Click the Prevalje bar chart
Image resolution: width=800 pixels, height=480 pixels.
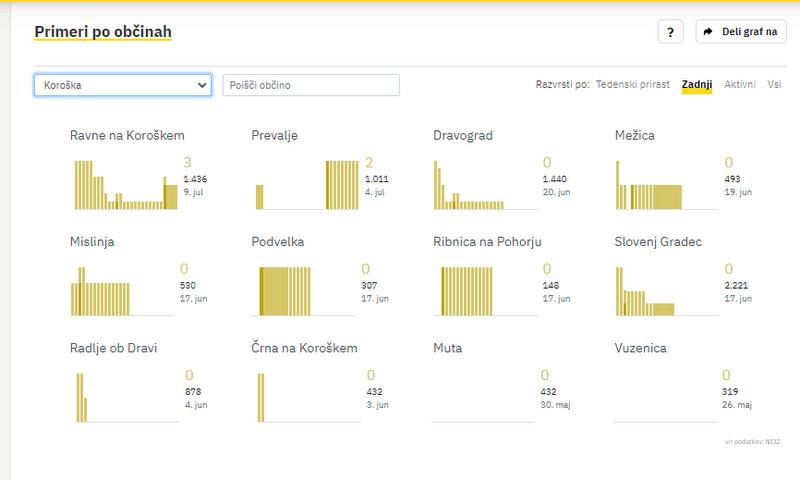pos(305,183)
